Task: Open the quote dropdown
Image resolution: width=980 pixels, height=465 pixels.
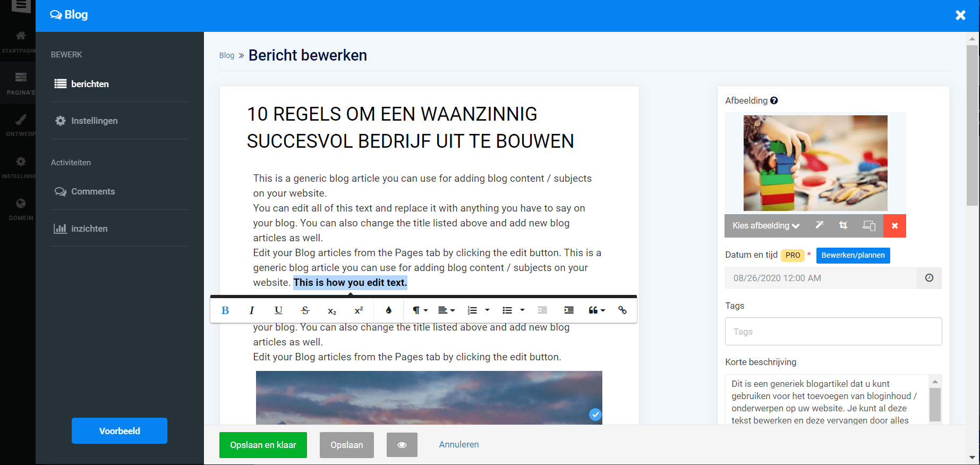Action: pyautogui.click(x=596, y=310)
